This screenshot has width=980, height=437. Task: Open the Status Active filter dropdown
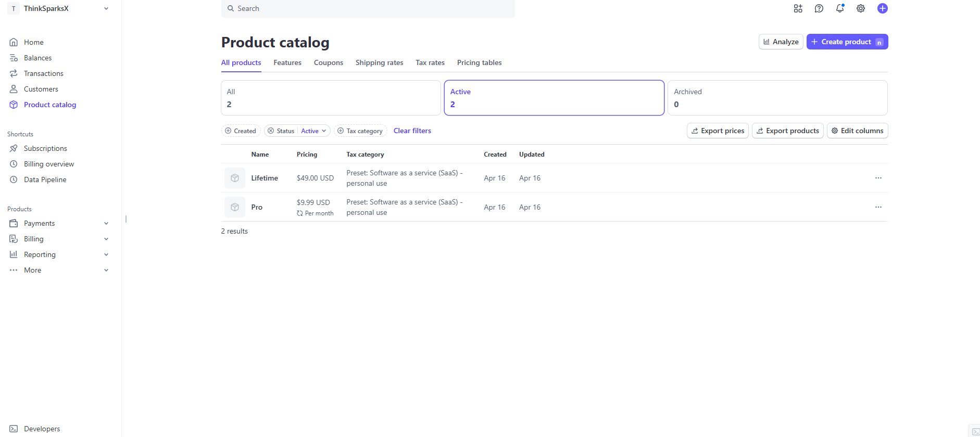(x=314, y=131)
